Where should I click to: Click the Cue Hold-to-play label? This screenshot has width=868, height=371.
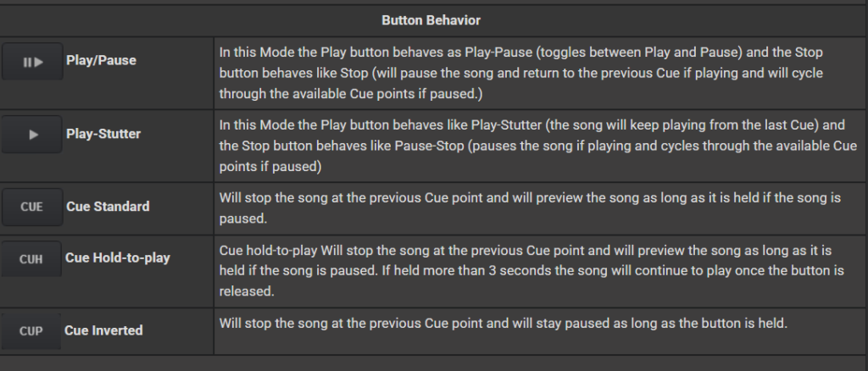(x=118, y=257)
